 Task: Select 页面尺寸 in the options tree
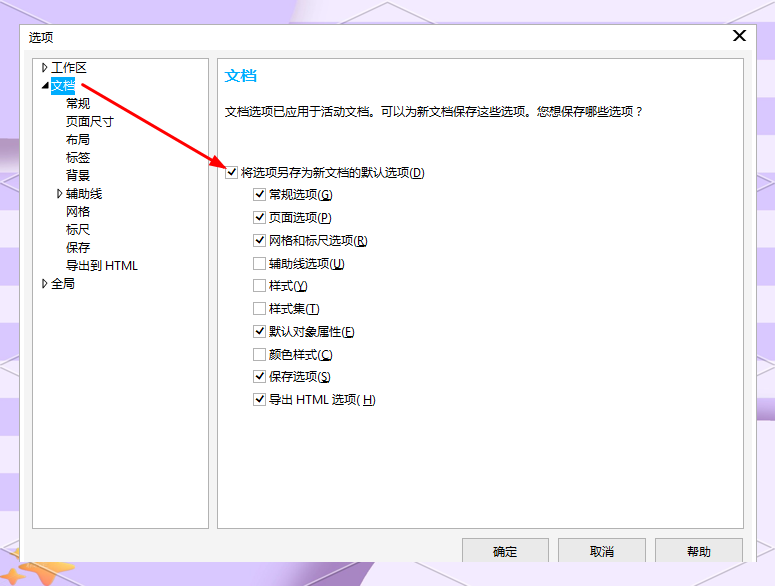89,121
